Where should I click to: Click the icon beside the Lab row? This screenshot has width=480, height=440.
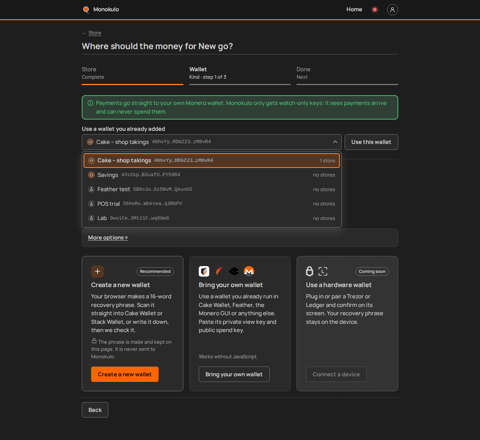tap(91, 218)
